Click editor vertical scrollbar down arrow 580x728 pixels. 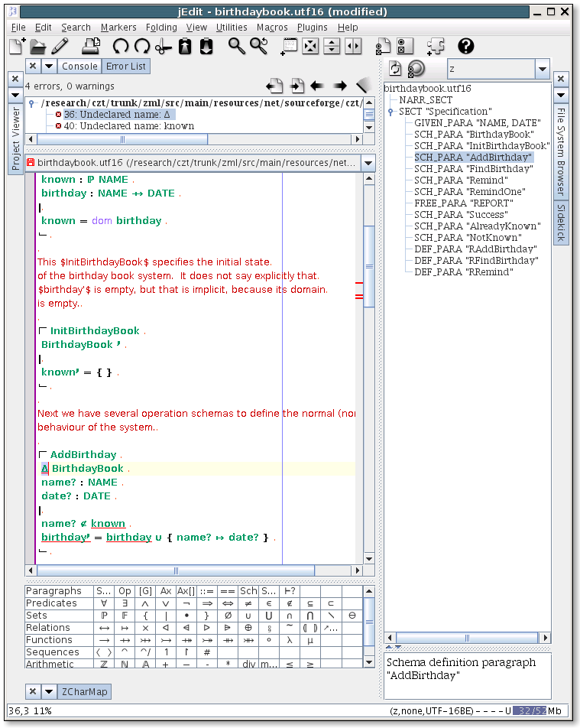tap(369, 558)
